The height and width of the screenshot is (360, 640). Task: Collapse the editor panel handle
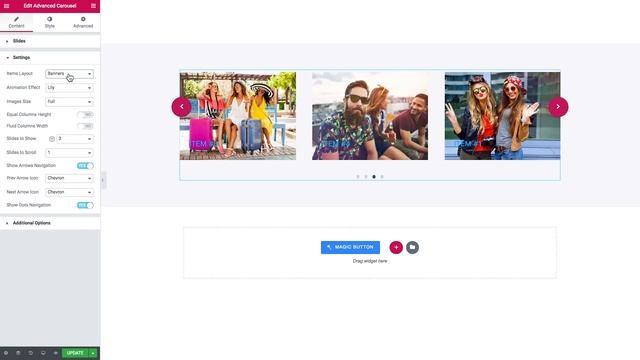click(x=103, y=180)
